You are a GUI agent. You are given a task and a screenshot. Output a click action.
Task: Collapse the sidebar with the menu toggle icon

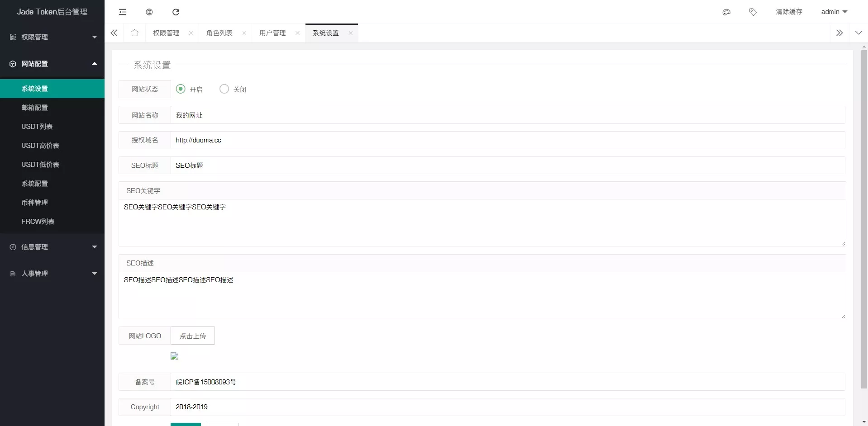[123, 12]
